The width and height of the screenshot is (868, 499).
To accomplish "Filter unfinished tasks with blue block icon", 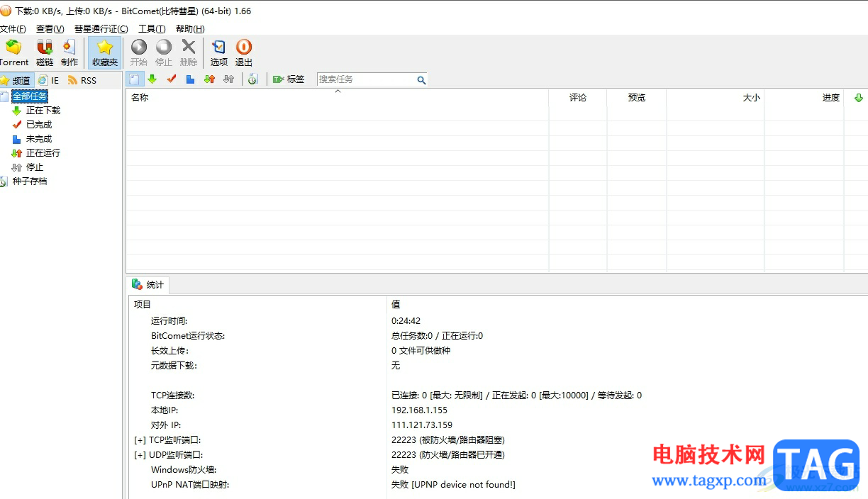I will (190, 79).
